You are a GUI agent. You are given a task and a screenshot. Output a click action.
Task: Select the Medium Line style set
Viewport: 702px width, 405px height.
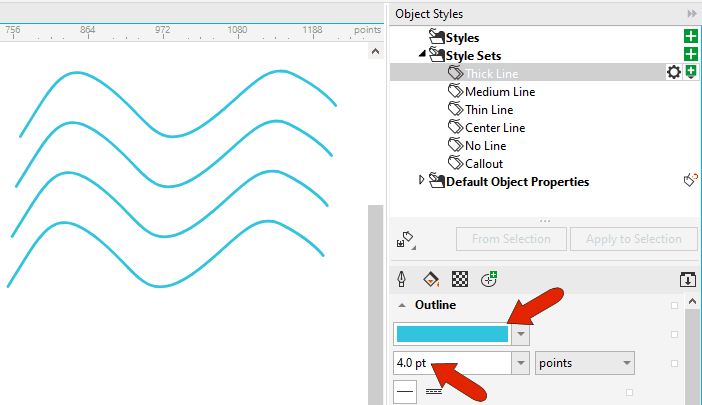[x=499, y=92]
